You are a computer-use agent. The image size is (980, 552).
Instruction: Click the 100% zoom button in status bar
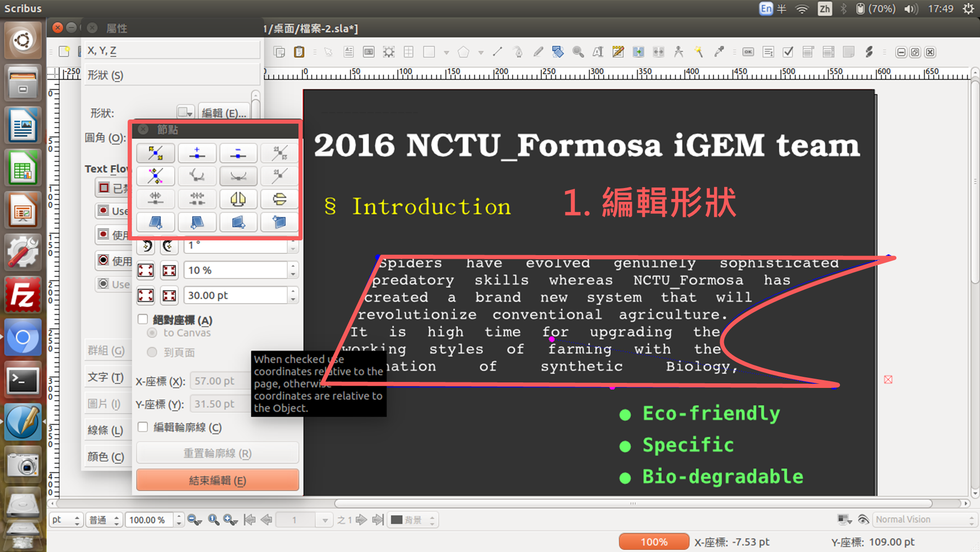653,541
